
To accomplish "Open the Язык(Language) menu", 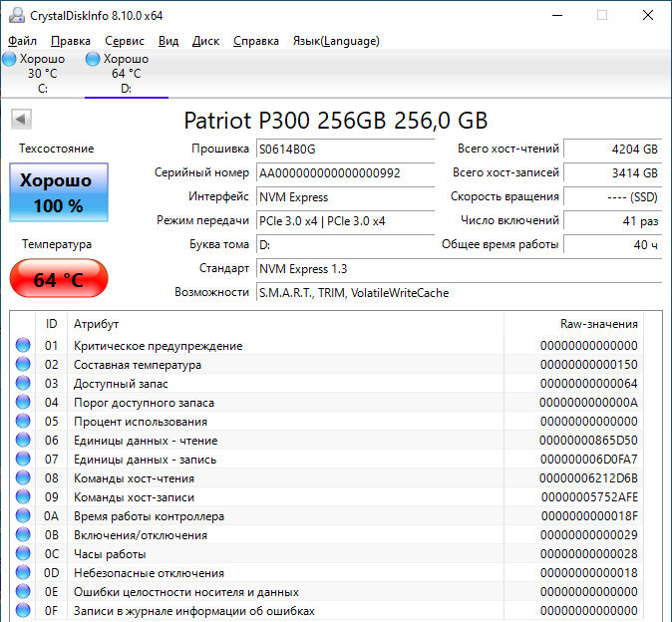I will (335, 41).
